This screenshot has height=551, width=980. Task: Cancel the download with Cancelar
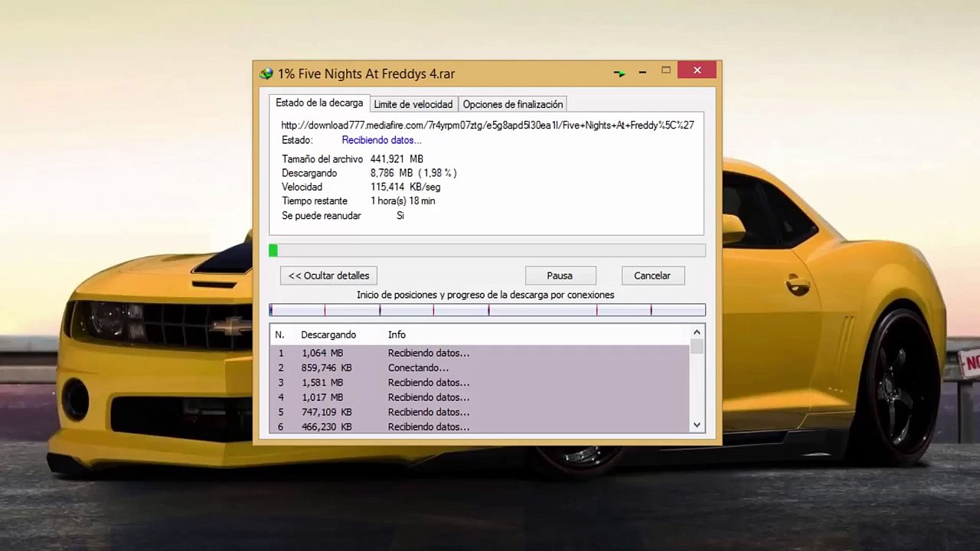click(652, 275)
